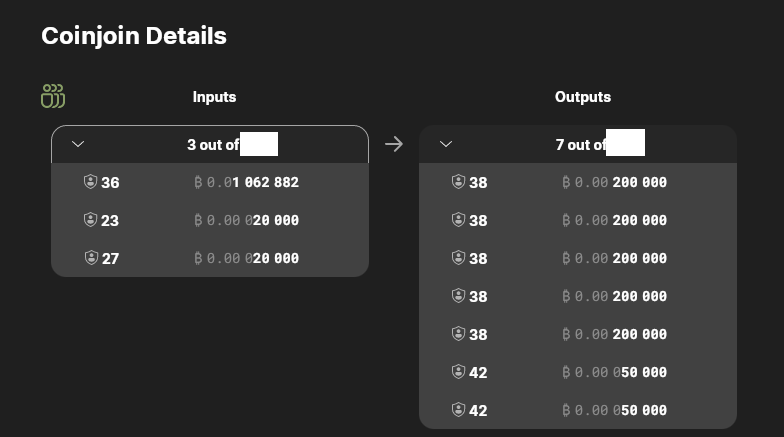This screenshot has height=437, width=784.
Task: Click the arrow between inputs and outputs
Action: 394,144
